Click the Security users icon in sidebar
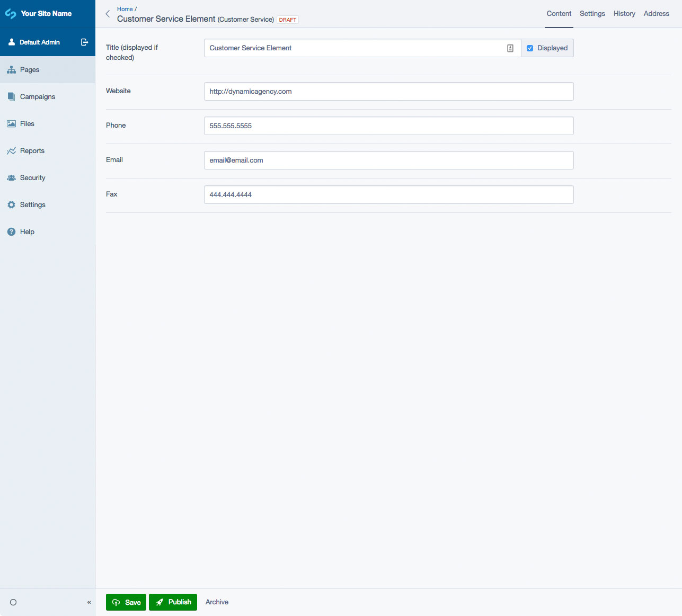The image size is (682, 616). 11,178
